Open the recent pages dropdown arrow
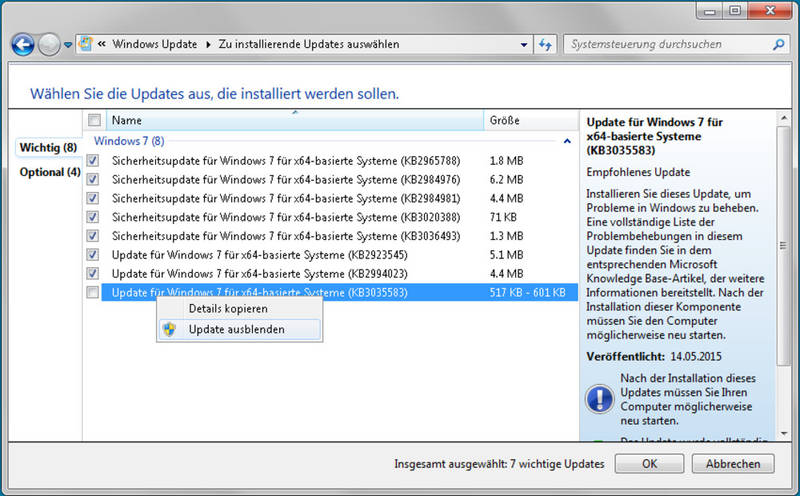Image resolution: width=800 pixels, height=496 pixels. (x=68, y=45)
